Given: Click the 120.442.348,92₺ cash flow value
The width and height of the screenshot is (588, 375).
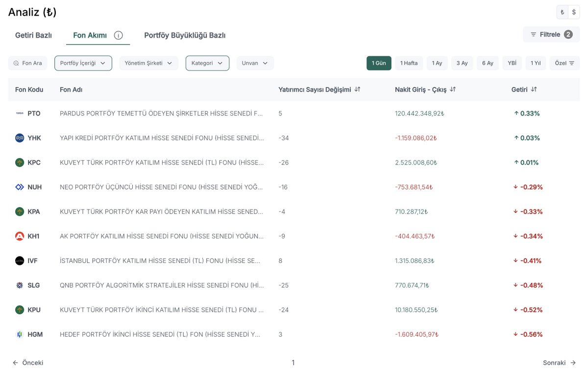Looking at the screenshot, I should [x=419, y=114].
